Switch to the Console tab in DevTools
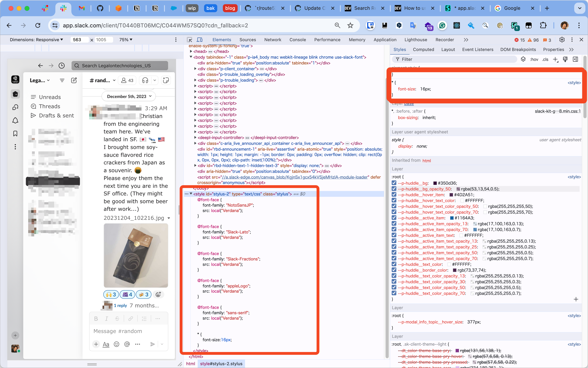The height and width of the screenshot is (368, 588). (x=298, y=39)
